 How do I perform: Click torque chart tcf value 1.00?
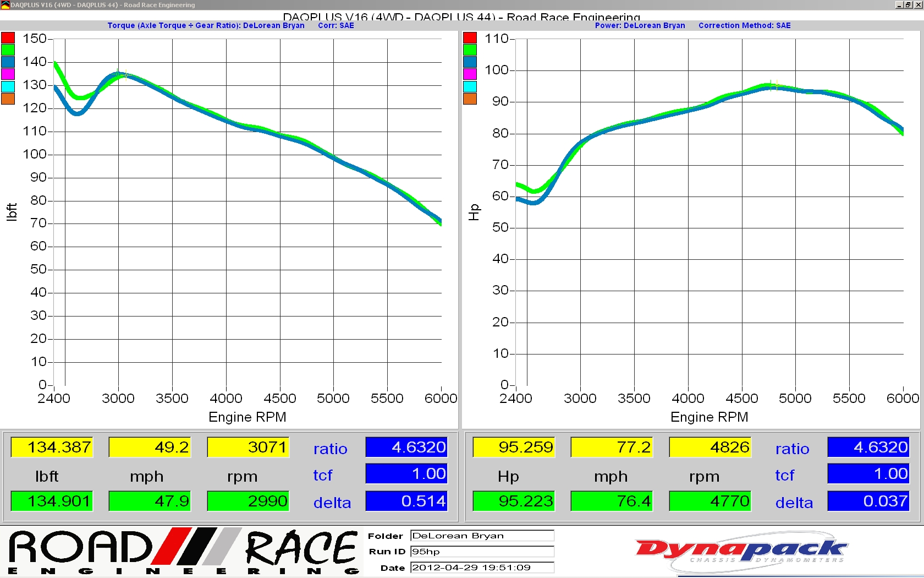click(406, 473)
